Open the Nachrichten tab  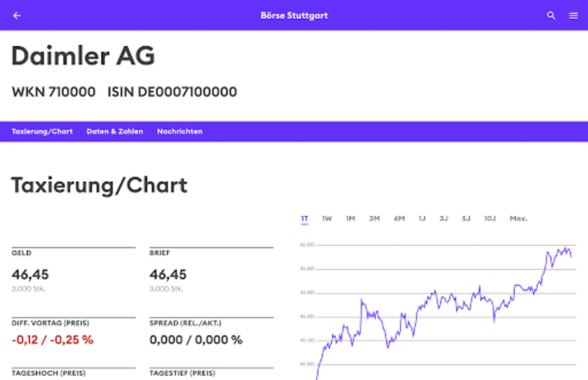[x=180, y=131]
